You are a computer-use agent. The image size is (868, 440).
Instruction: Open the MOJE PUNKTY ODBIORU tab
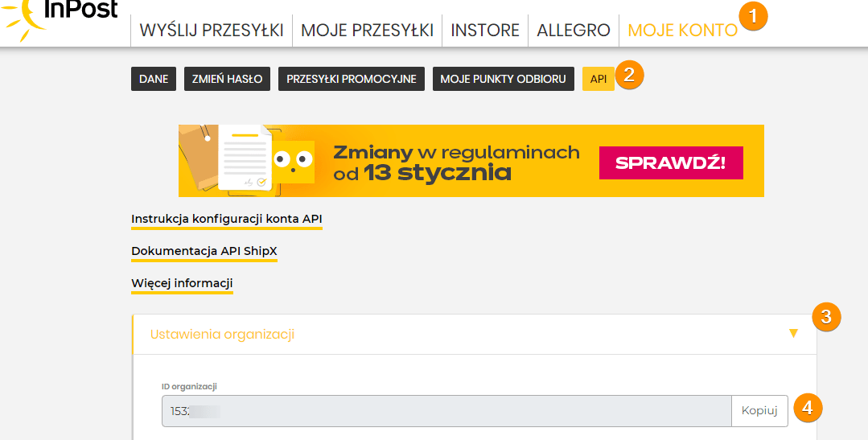(504, 79)
